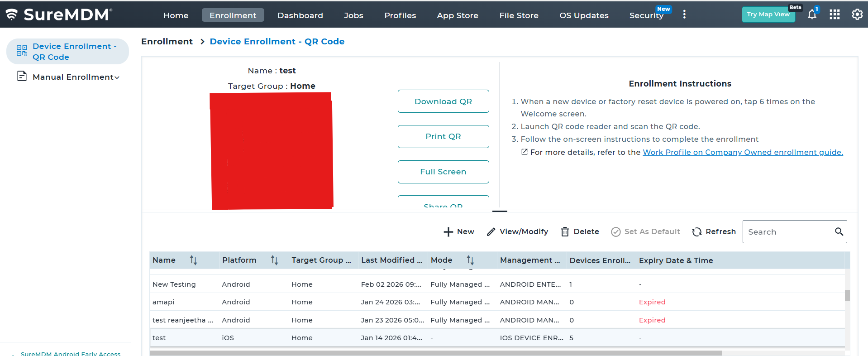Viewport: 868px width, 356px height.
Task: Click the panel resize handle bar
Action: coord(500,211)
